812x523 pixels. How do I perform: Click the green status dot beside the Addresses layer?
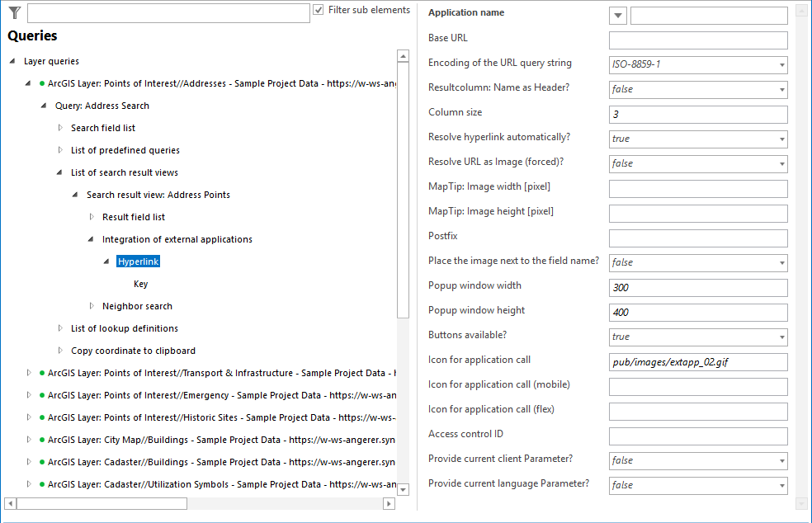coord(40,82)
